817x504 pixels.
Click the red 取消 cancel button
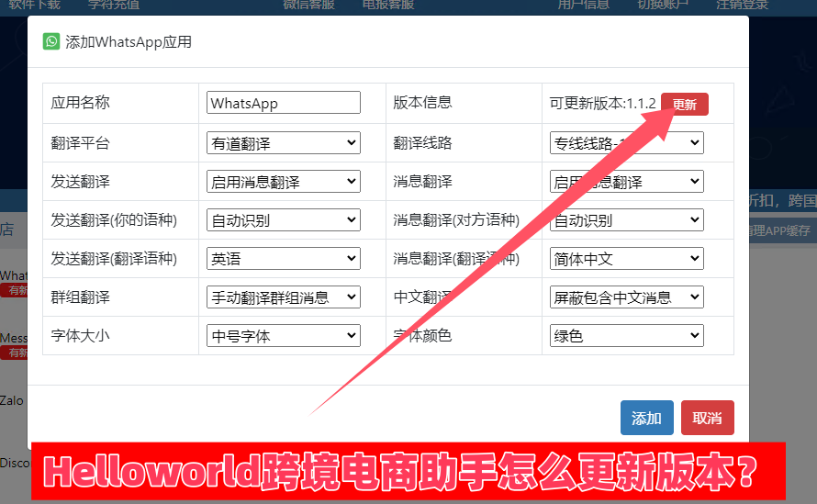(707, 418)
